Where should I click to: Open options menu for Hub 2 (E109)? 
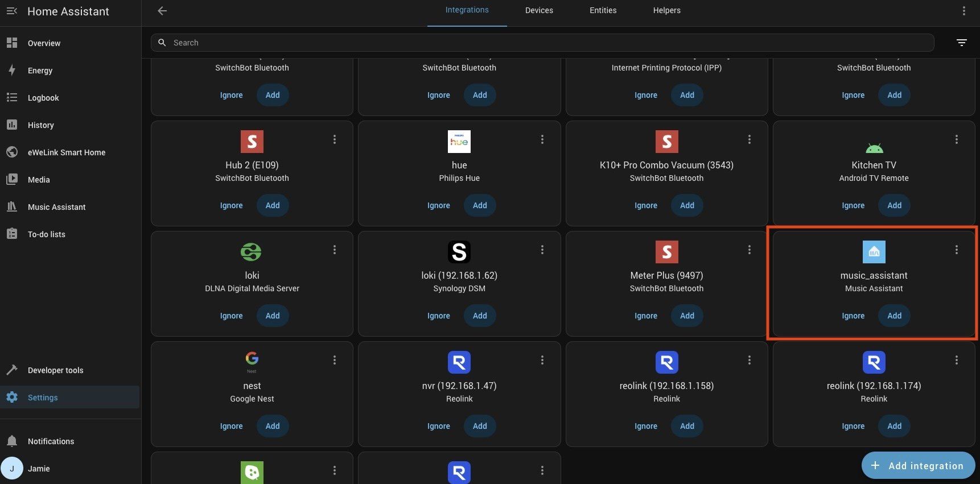[335, 139]
